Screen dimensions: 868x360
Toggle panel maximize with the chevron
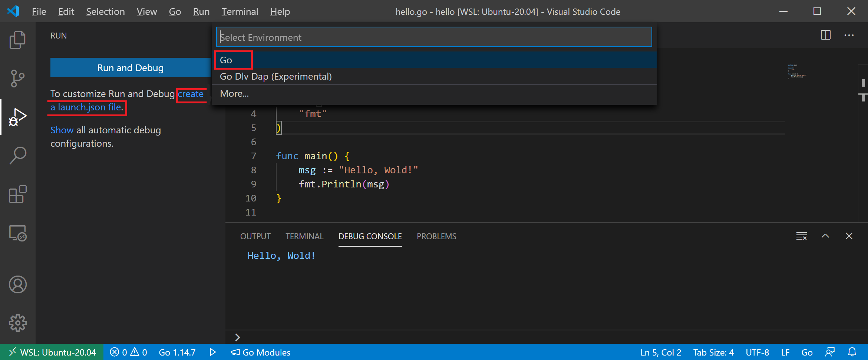point(825,236)
